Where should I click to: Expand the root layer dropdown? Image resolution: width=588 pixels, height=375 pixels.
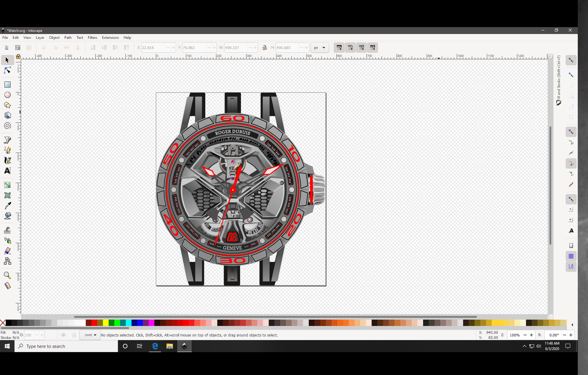(95, 335)
